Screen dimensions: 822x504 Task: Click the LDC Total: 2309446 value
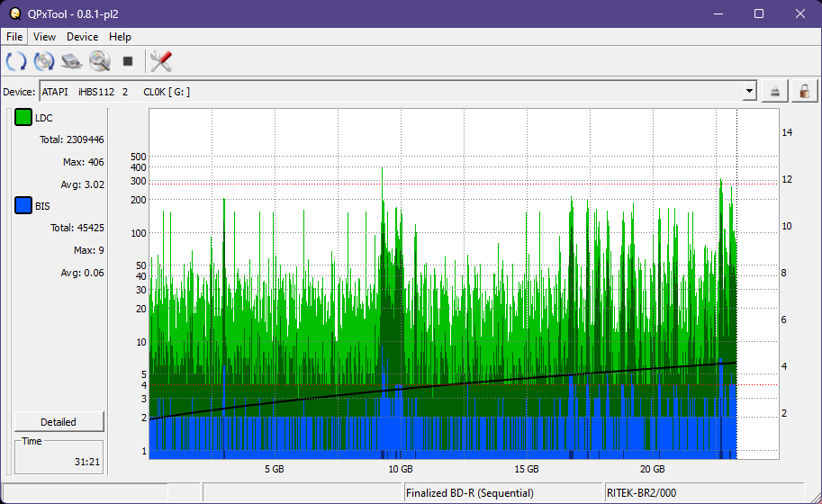(x=72, y=139)
